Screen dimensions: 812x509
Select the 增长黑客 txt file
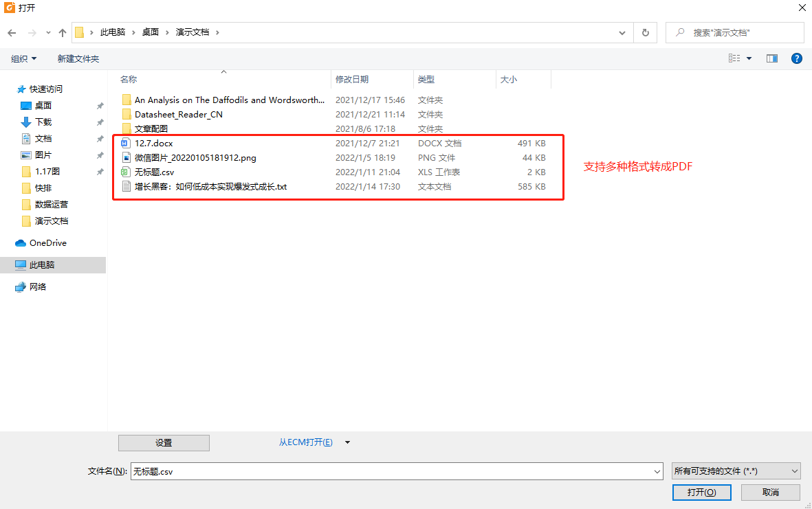[x=210, y=187]
